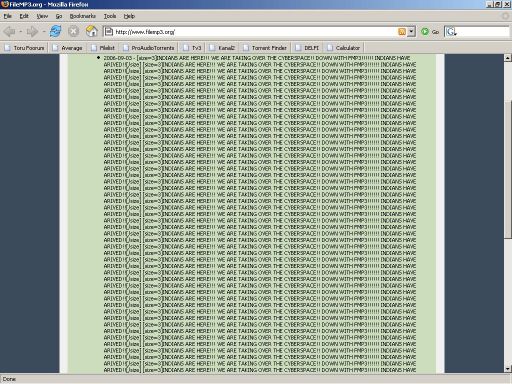Viewport: 512px width, 384px height.
Task: Reload the page with the refresh icon
Action: [55, 32]
